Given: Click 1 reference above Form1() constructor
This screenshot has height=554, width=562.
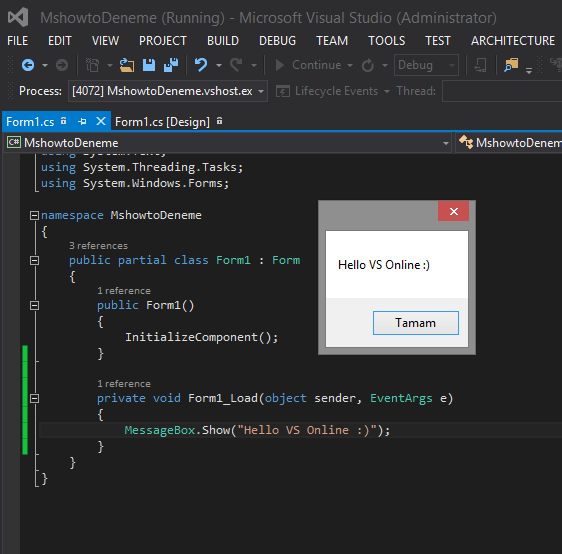Looking at the screenshot, I should (124, 291).
